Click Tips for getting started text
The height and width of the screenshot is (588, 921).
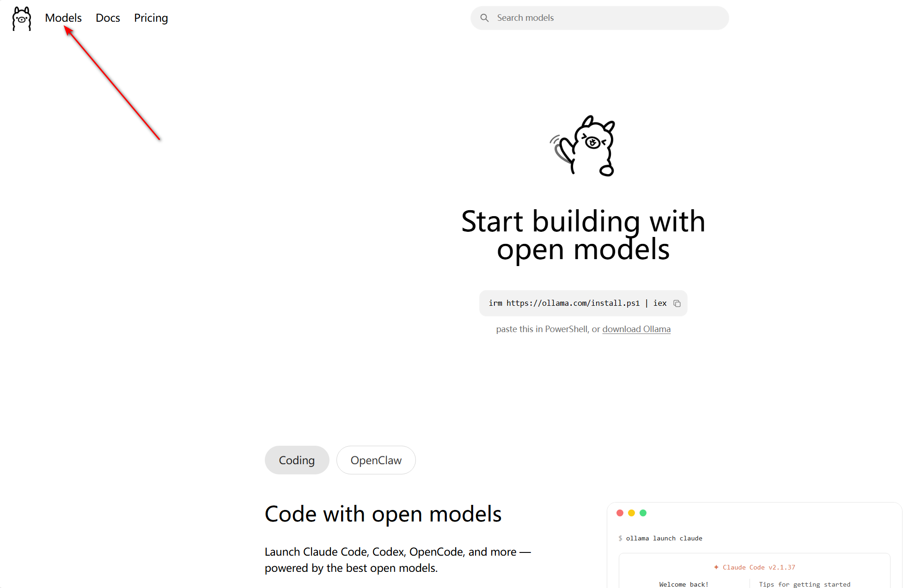(804, 584)
